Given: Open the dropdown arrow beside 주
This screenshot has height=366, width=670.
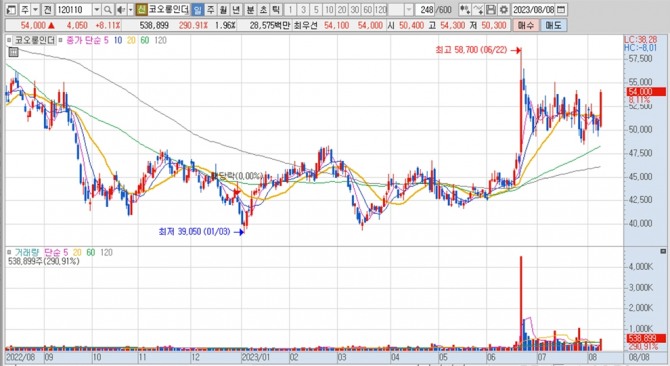Looking at the screenshot, I should point(35,9).
